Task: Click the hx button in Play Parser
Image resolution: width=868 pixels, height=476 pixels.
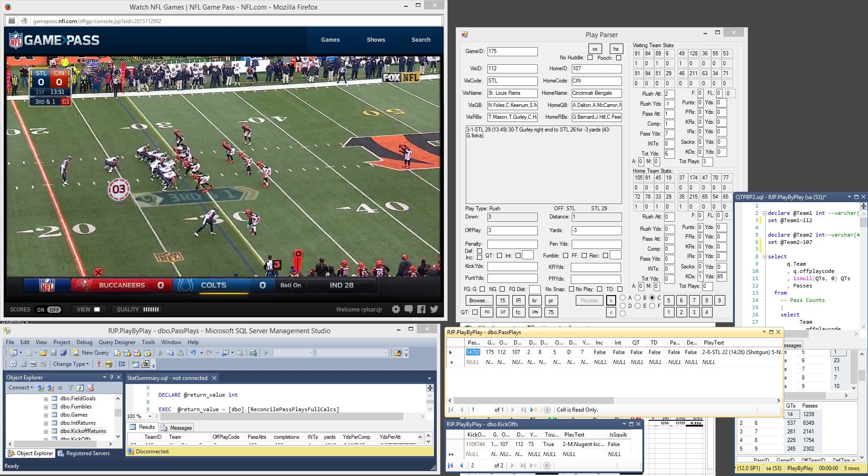Action: [616, 49]
